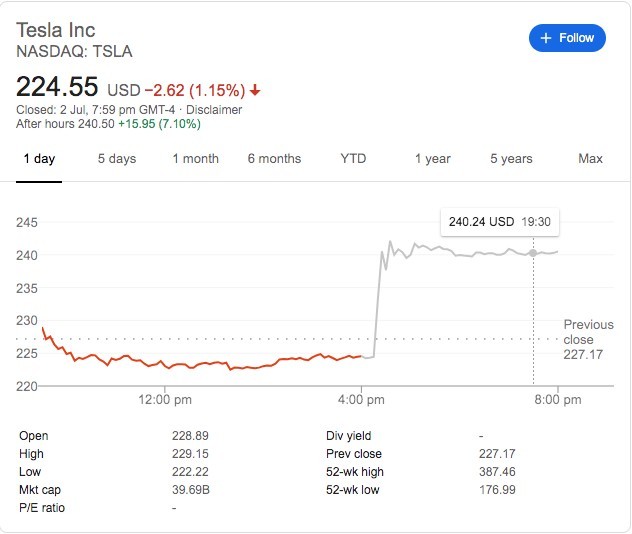Click the grey after-hours price line
Screen dimensions: 632x534
pos(470,254)
